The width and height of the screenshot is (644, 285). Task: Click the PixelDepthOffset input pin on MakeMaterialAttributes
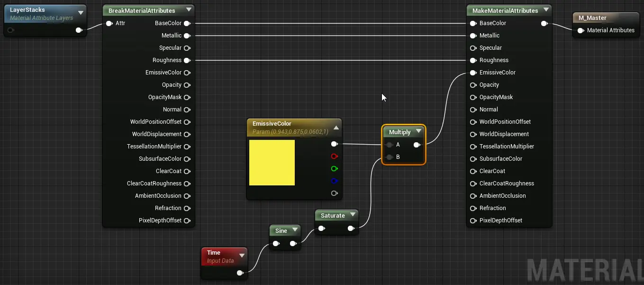[x=473, y=221]
